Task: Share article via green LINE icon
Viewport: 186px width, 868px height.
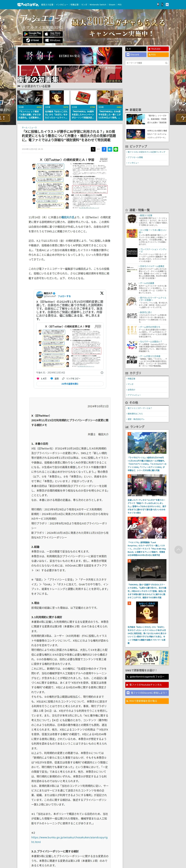Action: pyautogui.click(x=116, y=149)
